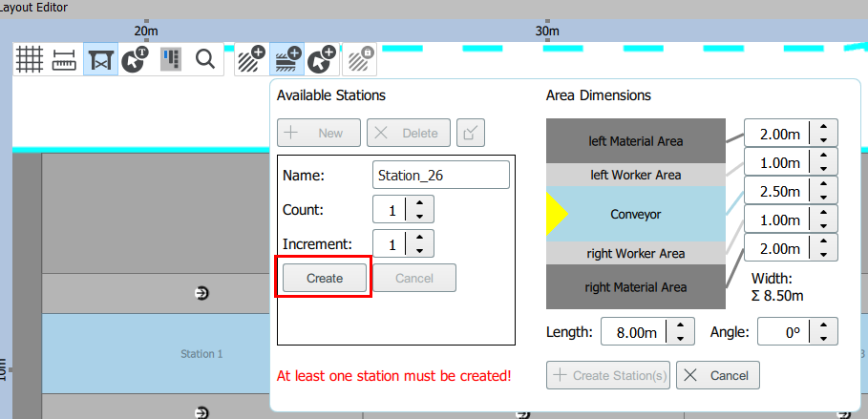Increase the Angle value
The width and height of the screenshot is (868, 419).
(824, 325)
